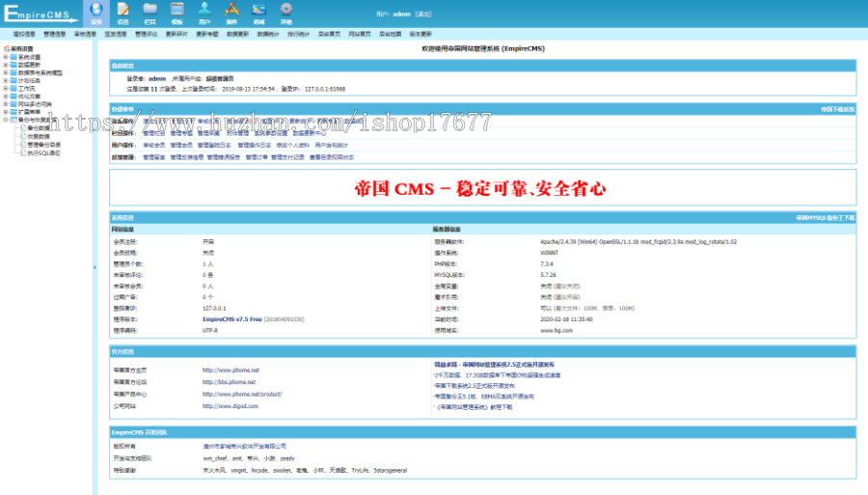
Task: Visit http://www.phome.net/product/ link
Action: pos(242,395)
